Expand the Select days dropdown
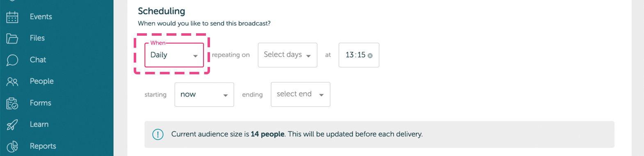 coord(288,55)
